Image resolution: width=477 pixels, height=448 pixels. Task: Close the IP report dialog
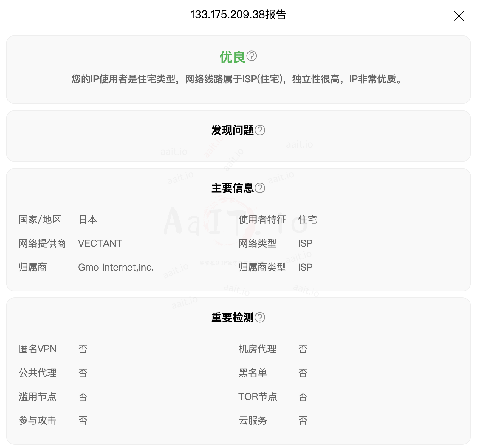459,16
